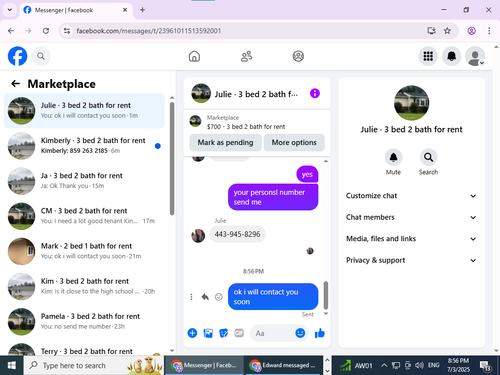This screenshot has height=375, width=500.
Task: Open Kimberly conversation in list
Action: point(84,146)
